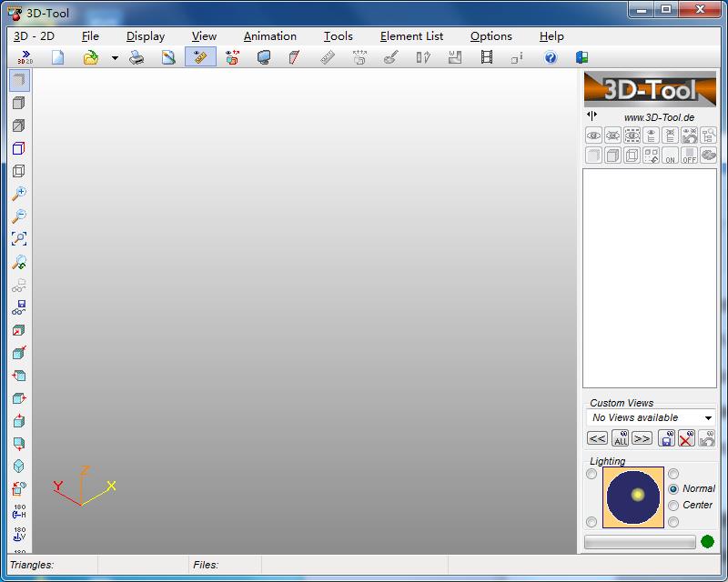Image resolution: width=728 pixels, height=582 pixels.
Task: Click the red cross-section plane icon
Action: click(x=294, y=57)
